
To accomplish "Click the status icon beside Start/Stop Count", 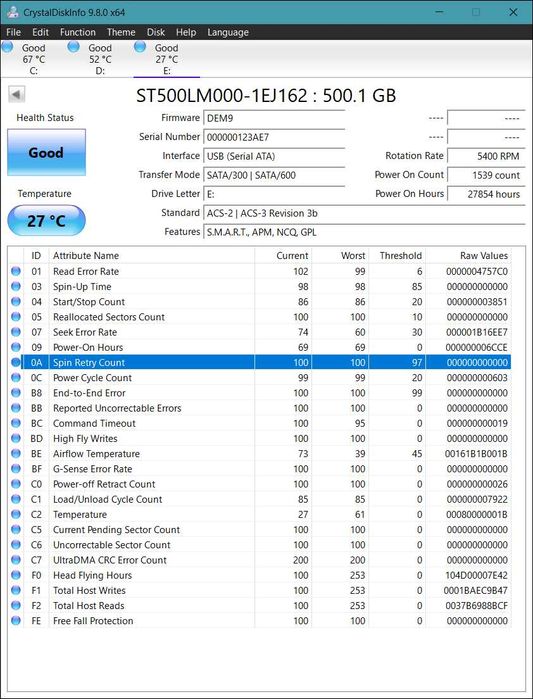I will click(16, 301).
